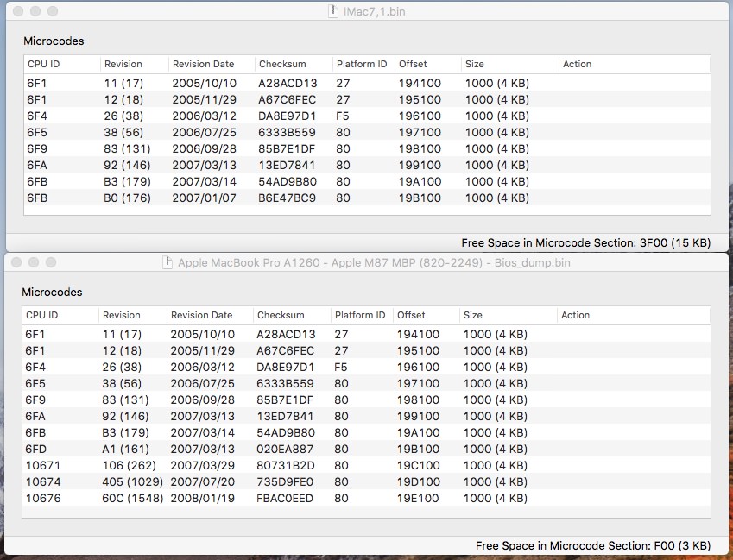Click Microcodes heading in IMac7,1.bin window
This screenshot has width=733, height=560.
(x=54, y=41)
